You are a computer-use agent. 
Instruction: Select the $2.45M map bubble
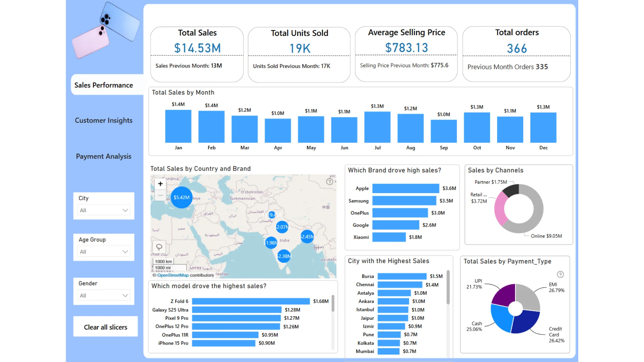click(x=307, y=237)
